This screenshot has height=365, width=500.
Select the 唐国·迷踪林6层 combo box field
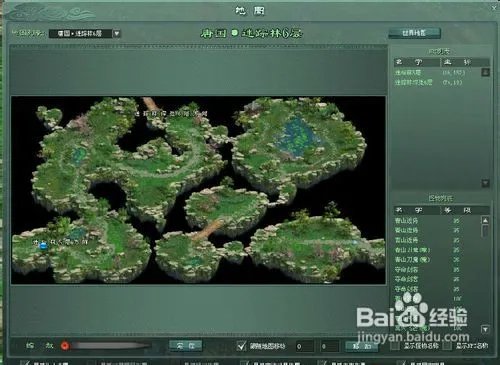[x=81, y=34]
